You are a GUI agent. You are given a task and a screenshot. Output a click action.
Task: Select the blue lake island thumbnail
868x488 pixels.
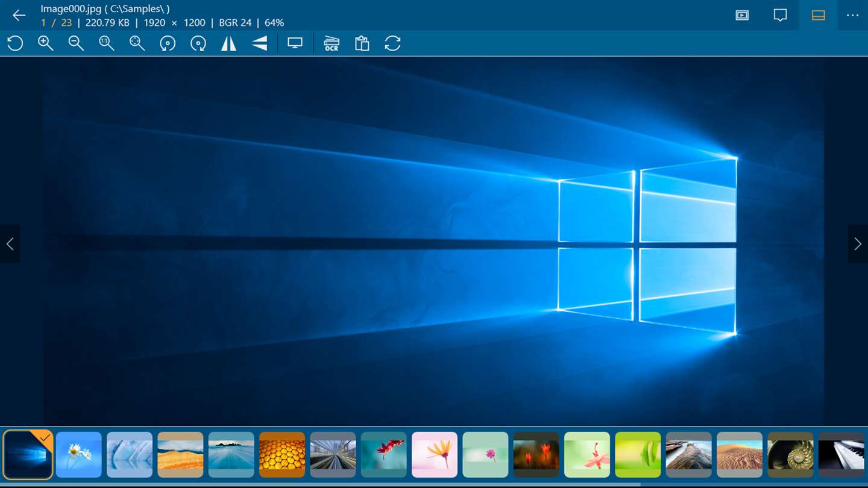coord(231,455)
